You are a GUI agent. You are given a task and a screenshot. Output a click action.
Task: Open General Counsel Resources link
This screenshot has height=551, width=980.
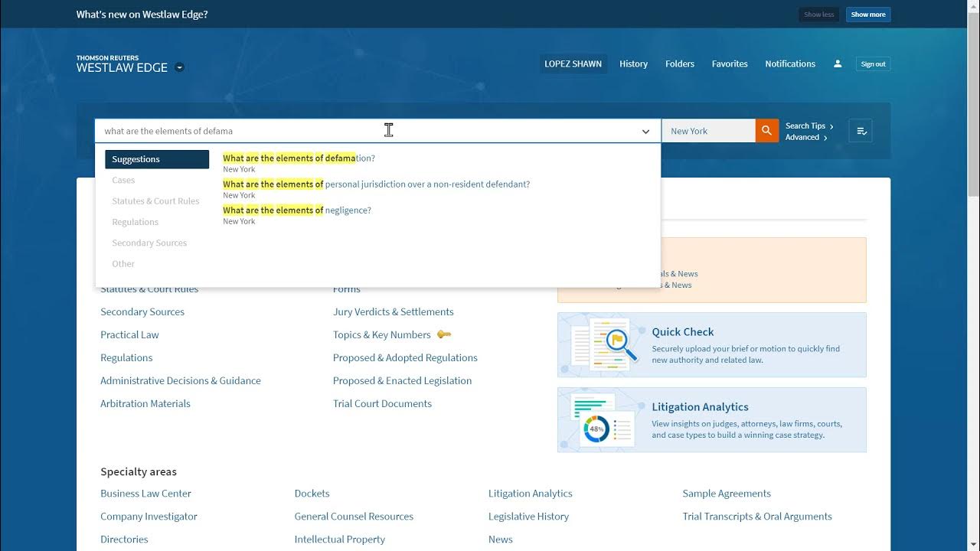pyautogui.click(x=354, y=517)
